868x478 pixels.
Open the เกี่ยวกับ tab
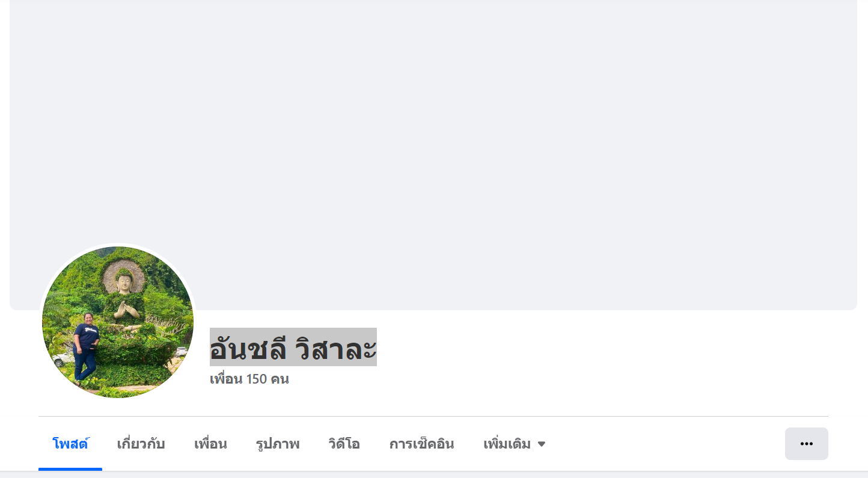pos(141,444)
